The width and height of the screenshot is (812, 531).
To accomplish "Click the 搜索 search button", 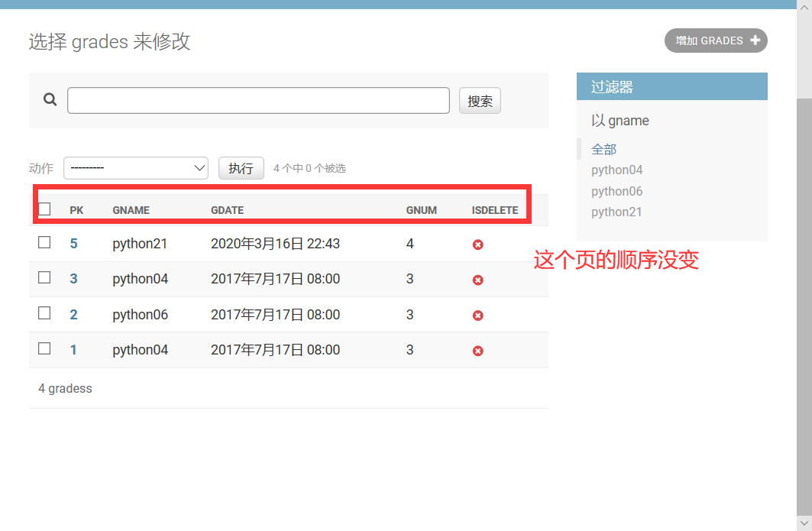I will [x=480, y=101].
